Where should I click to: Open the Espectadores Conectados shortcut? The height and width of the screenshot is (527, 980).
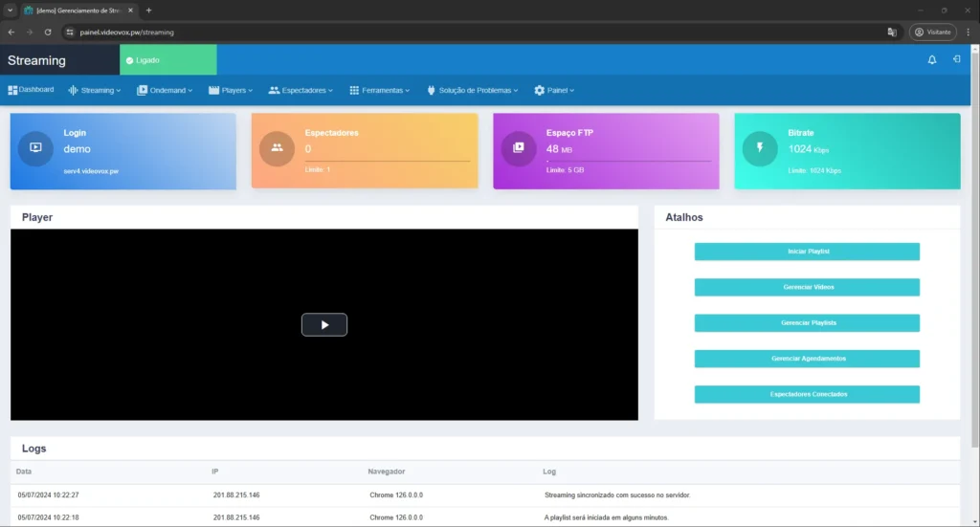pos(806,394)
